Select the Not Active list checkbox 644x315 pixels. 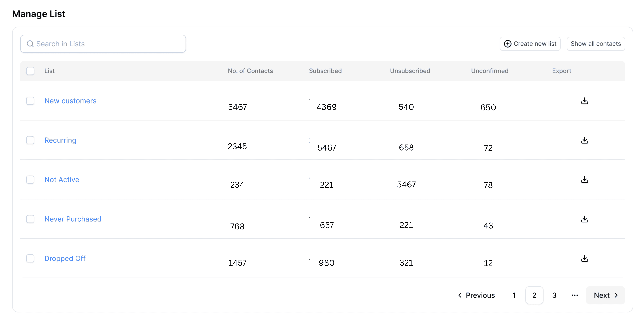pyautogui.click(x=30, y=180)
